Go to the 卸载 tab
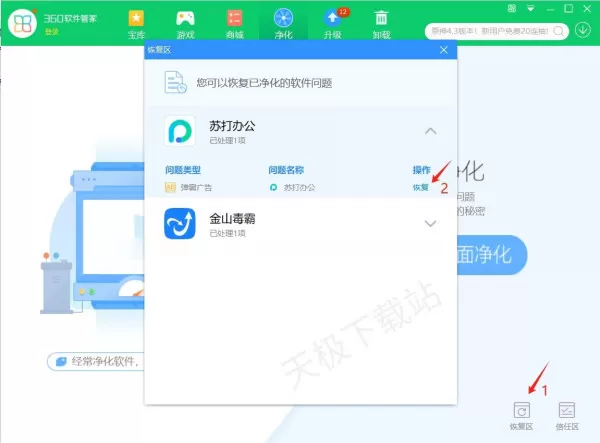This screenshot has width=600, height=443. [382, 24]
